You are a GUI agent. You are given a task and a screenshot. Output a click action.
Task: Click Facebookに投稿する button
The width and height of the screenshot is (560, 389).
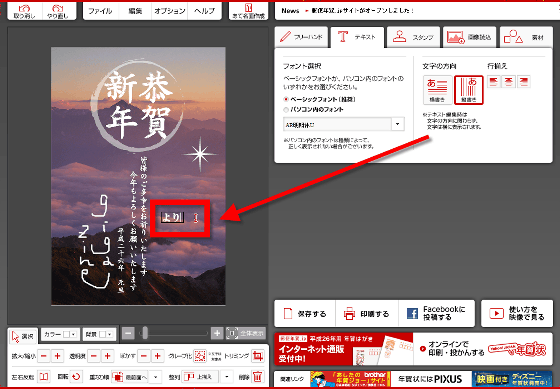[436, 314]
